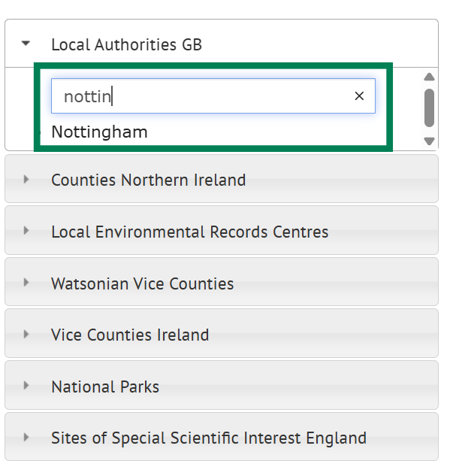The width and height of the screenshot is (456, 476).
Task: Click the vertical scrollbar thumb
Action: tap(429, 108)
